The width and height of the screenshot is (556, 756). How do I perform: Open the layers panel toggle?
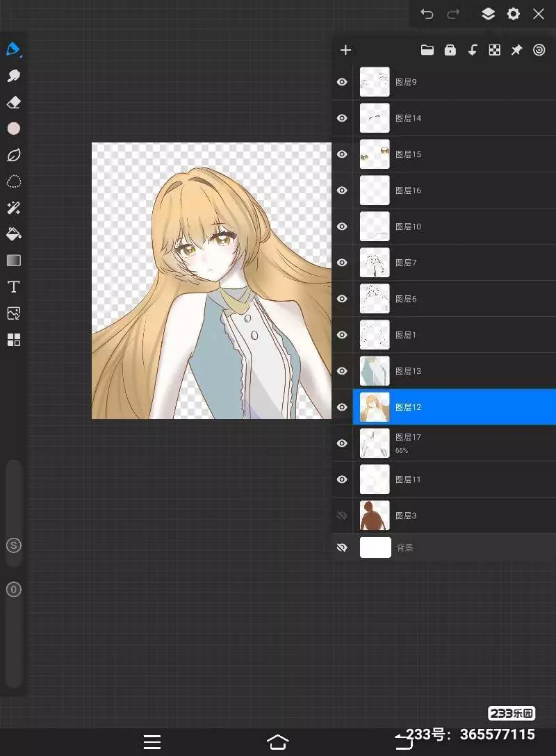pyautogui.click(x=488, y=14)
